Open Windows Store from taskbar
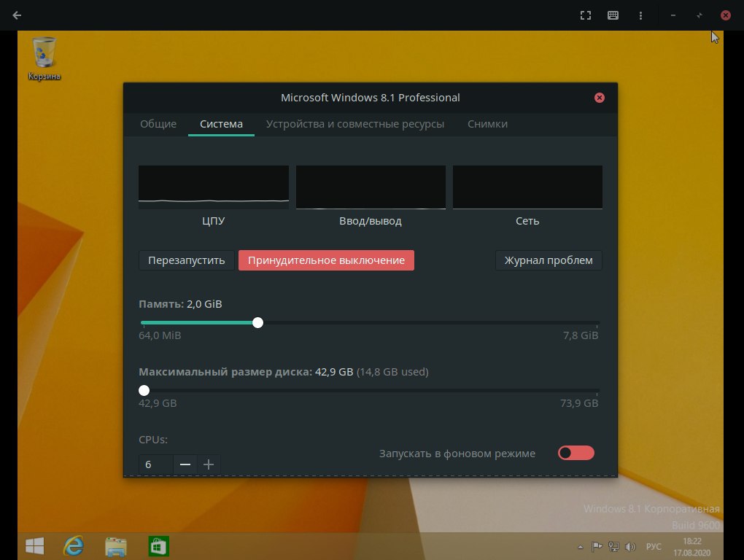The height and width of the screenshot is (560, 744). (158, 546)
